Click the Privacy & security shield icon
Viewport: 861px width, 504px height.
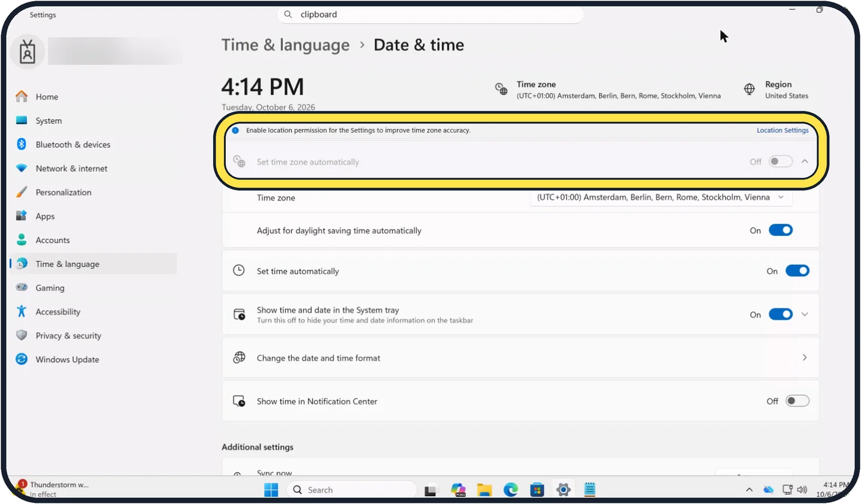(22, 335)
